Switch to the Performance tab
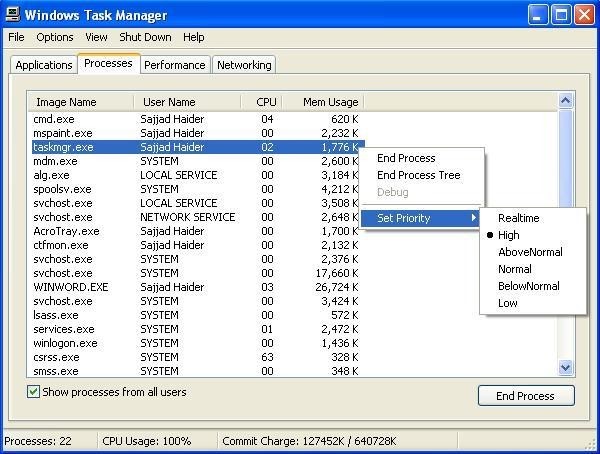This screenshot has width=600, height=454. [x=174, y=65]
